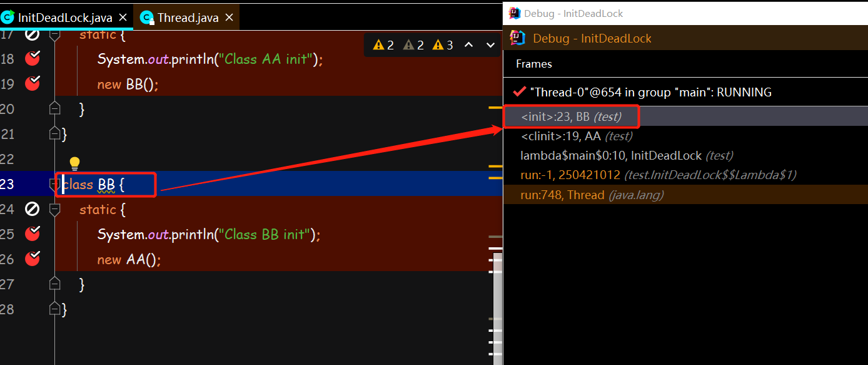Click the warning indicator showing 3
Viewport: 868px width, 365px height.
coord(443,45)
